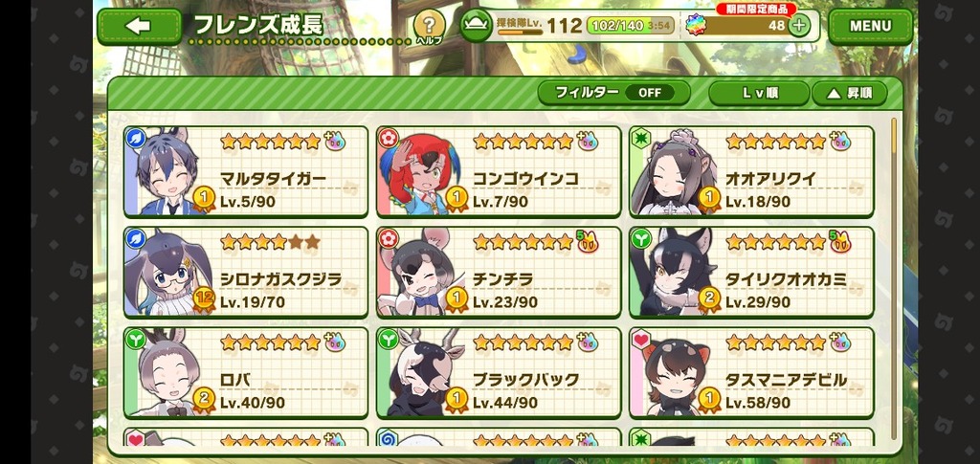Tap medal badge on シロナガスクジラ card
This screenshot has height=464, width=980.
pyautogui.click(x=204, y=300)
